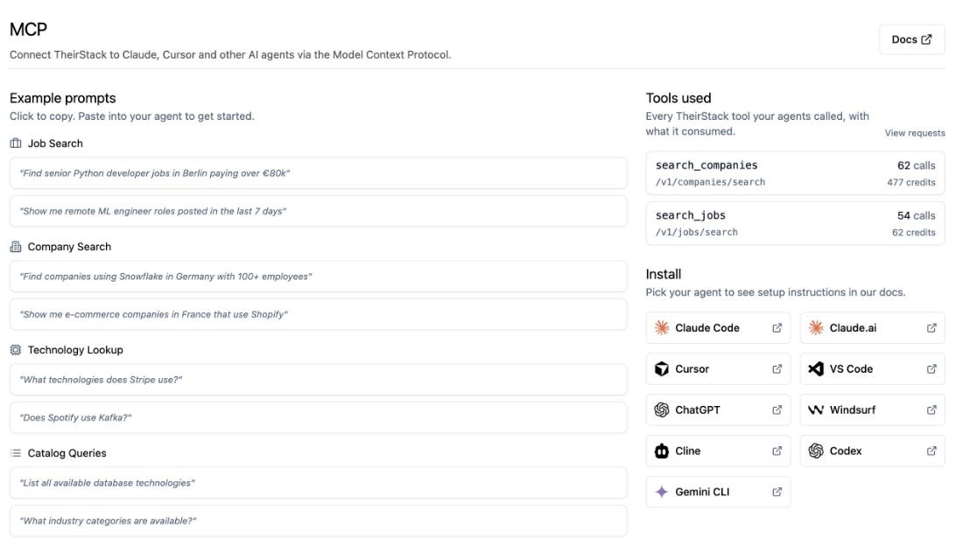963x560 pixels.
Task: Click the ChatGPT knot logo
Action: [662, 409]
